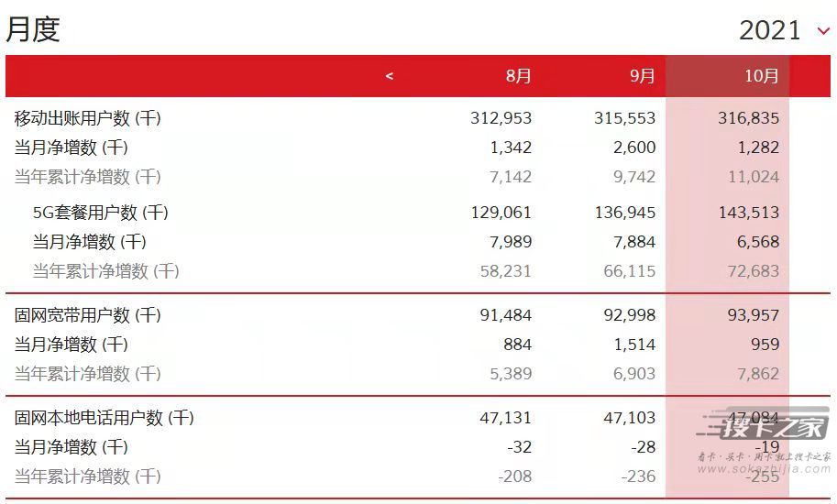Open the 2021 year dropdown
The image size is (837, 504).
pyautogui.click(x=770, y=30)
